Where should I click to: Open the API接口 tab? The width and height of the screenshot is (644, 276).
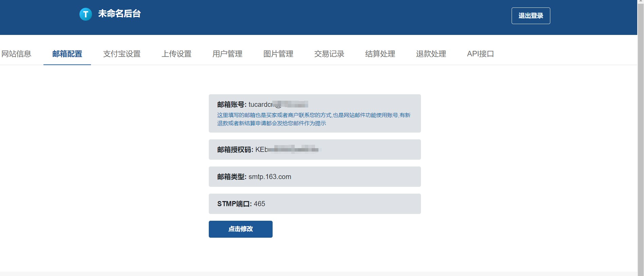tap(480, 54)
